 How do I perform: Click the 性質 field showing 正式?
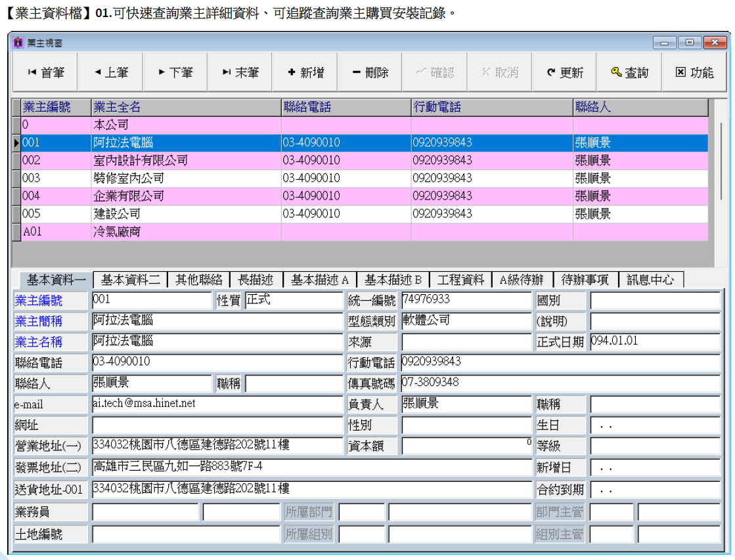(x=294, y=301)
